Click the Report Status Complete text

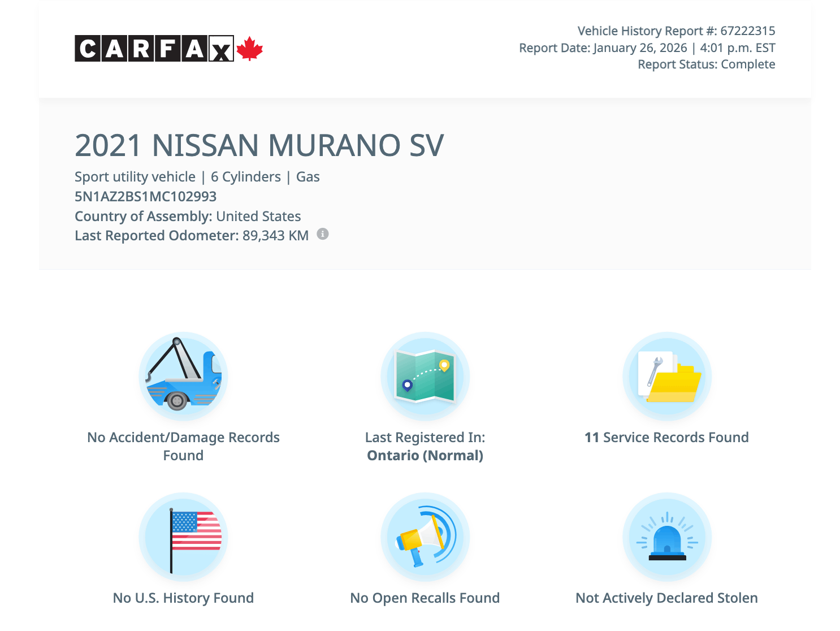coord(706,64)
